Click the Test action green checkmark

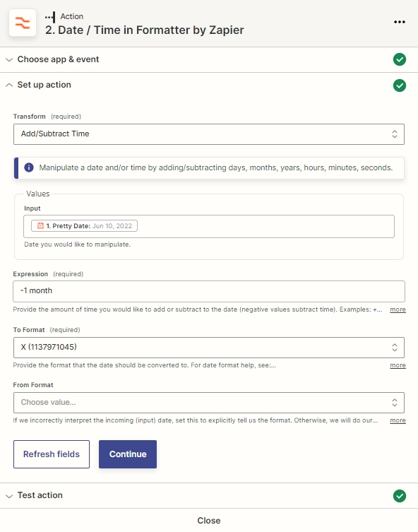(x=400, y=496)
